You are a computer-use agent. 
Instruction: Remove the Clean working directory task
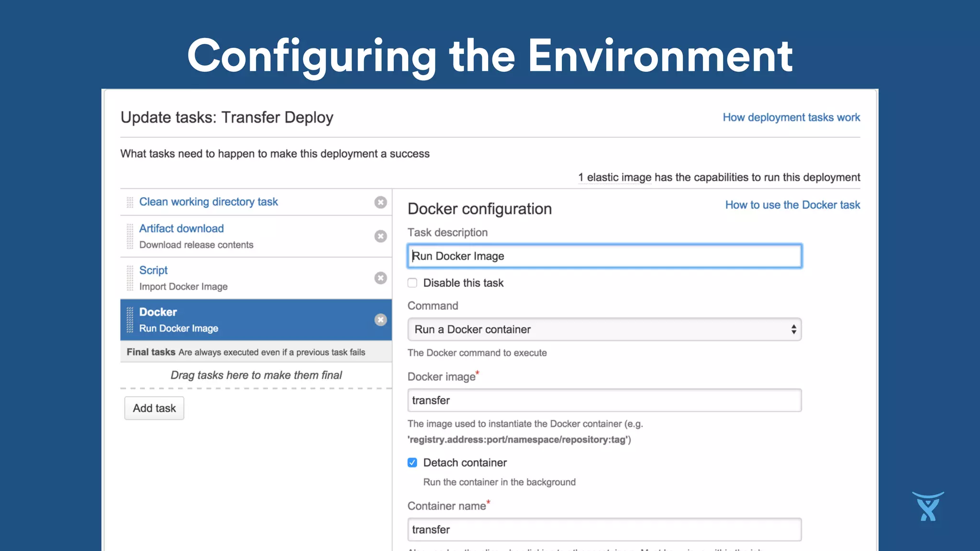tap(380, 202)
